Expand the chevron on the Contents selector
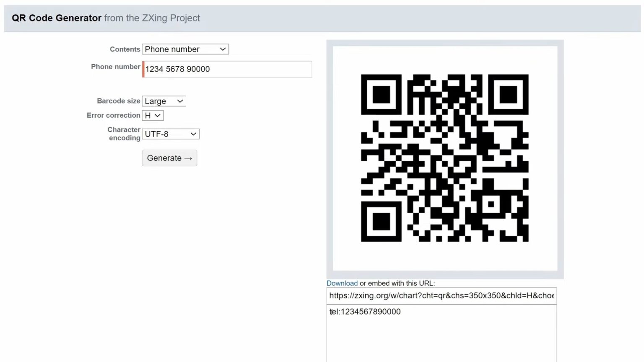This screenshot has height=362, width=644. 223,49
